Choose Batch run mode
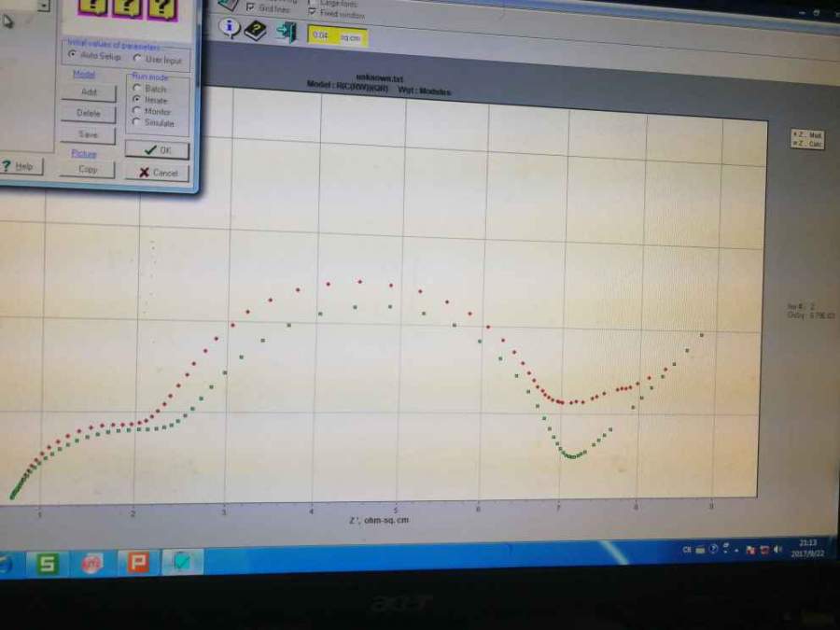 point(136,88)
